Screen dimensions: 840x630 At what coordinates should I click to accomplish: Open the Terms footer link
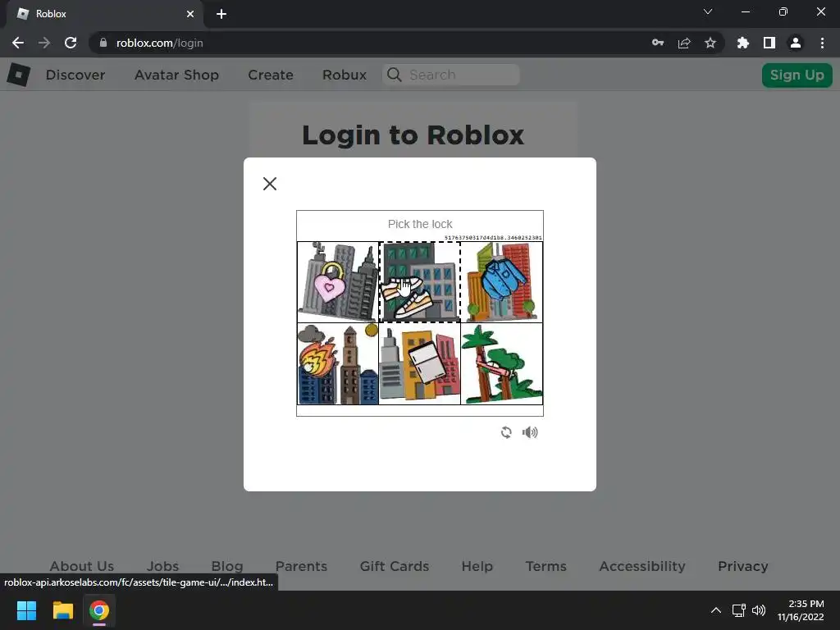tap(546, 566)
